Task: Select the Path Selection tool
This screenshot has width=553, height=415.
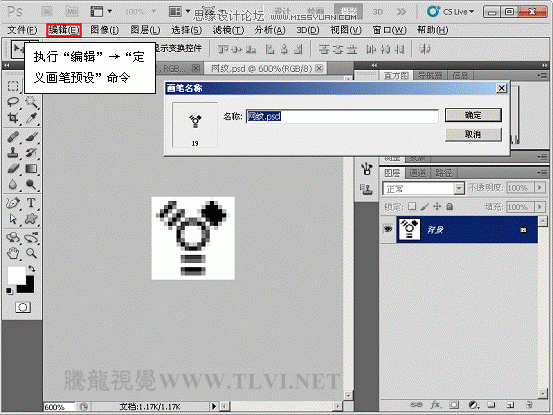Action: [13, 219]
